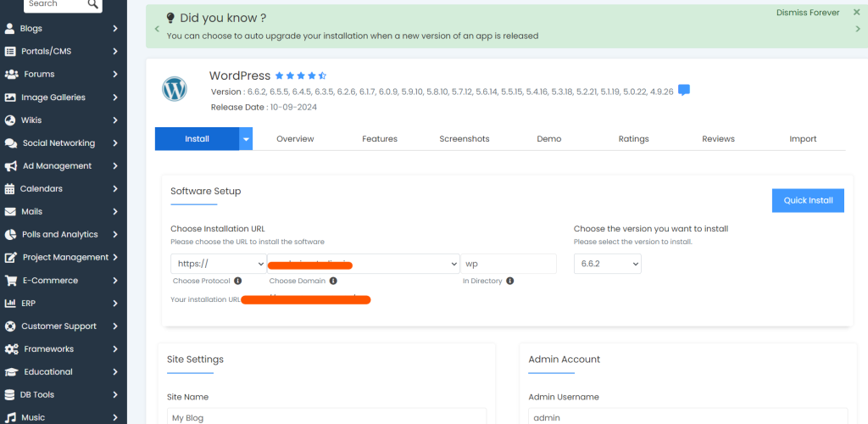Click the star rating next to WordPress
Image resolution: width=868 pixels, height=424 pixels.
click(x=300, y=76)
